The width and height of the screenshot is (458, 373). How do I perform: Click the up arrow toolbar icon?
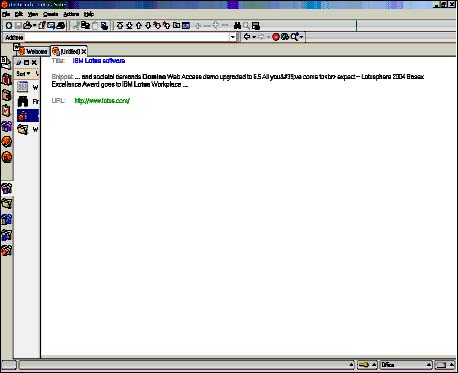[139, 25]
